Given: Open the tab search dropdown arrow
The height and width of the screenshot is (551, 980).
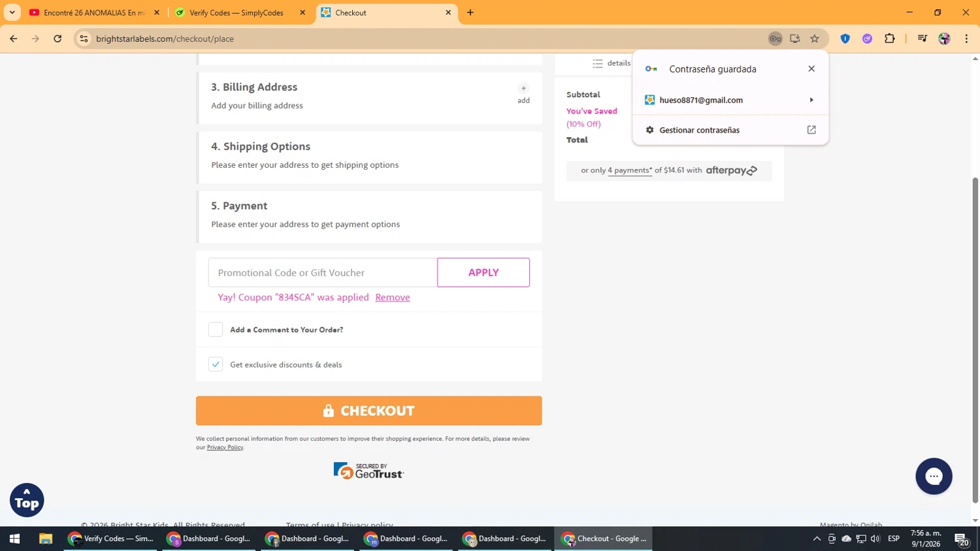Looking at the screenshot, I should pos(12,12).
